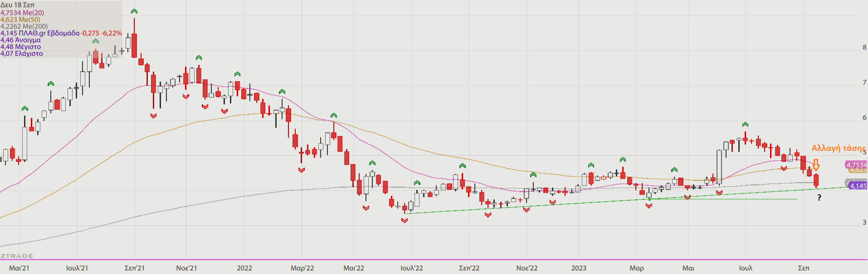Select the '4,2262 Με(200)' moving average legend
Image resolution: width=868 pixels, height=274 pixels.
pos(24,26)
